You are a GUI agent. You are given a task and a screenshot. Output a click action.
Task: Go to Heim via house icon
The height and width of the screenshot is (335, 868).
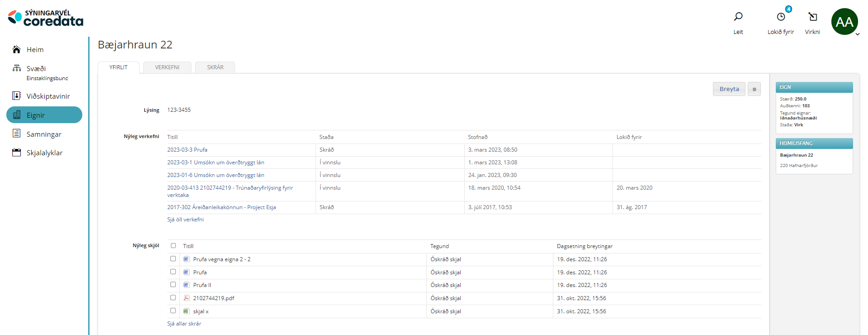pyautogui.click(x=17, y=49)
